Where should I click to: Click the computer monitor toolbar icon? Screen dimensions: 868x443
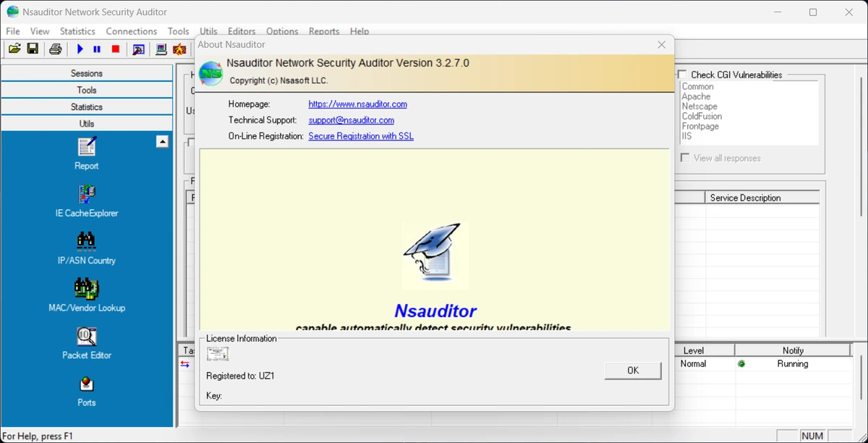pyautogui.click(x=161, y=49)
